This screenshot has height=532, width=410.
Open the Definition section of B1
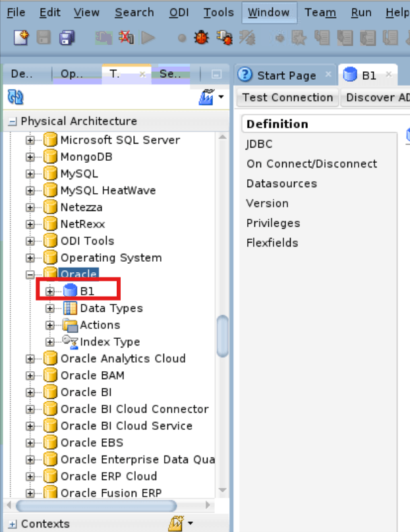[x=278, y=124]
